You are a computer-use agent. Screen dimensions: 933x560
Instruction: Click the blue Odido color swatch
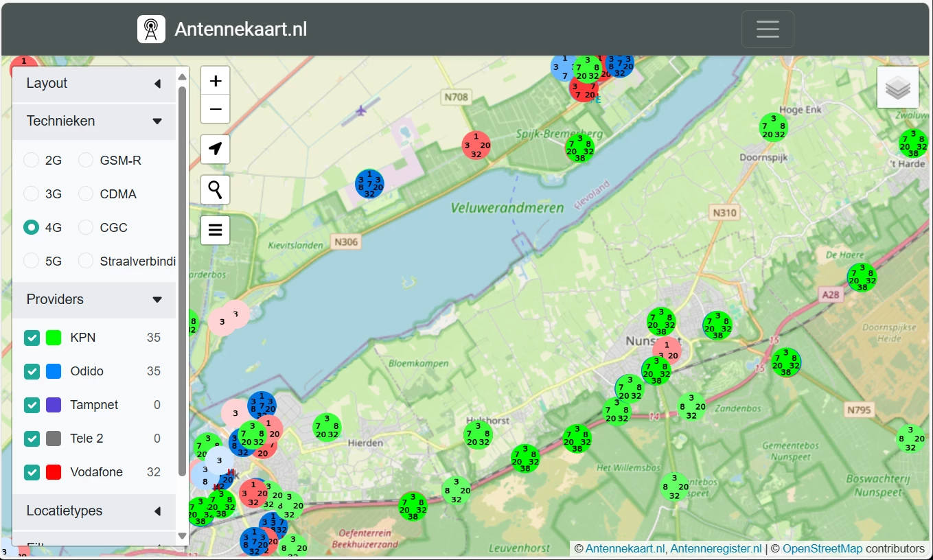click(54, 371)
